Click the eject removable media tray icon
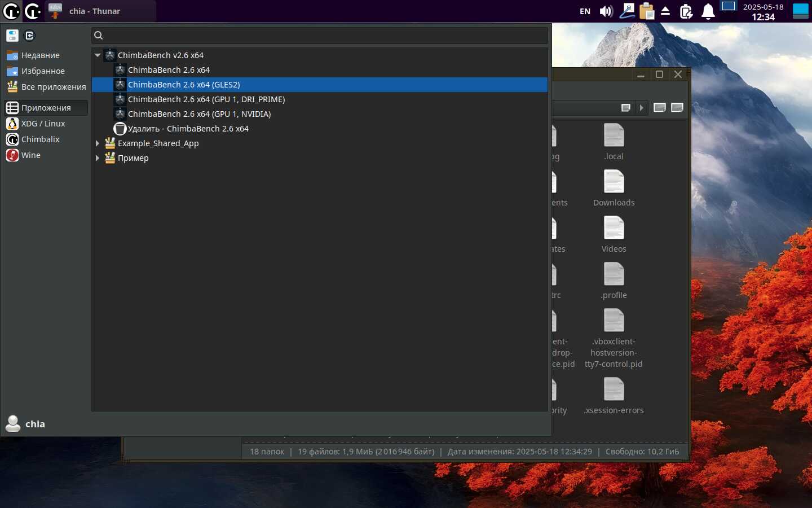This screenshot has width=812, height=508. coord(665,11)
